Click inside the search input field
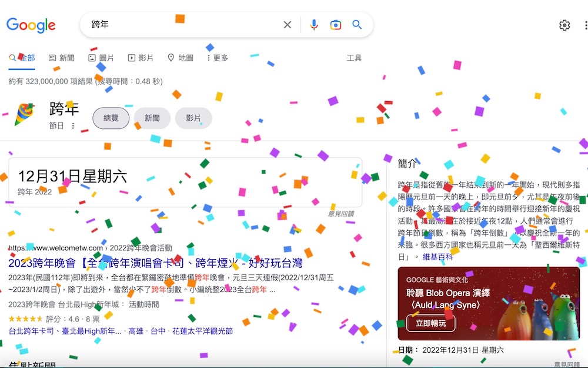 183,25
